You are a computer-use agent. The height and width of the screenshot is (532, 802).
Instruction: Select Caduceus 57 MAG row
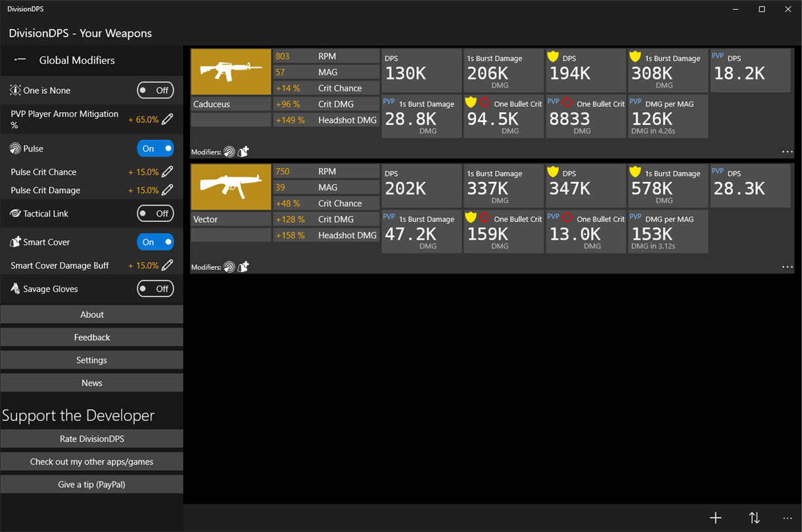326,72
